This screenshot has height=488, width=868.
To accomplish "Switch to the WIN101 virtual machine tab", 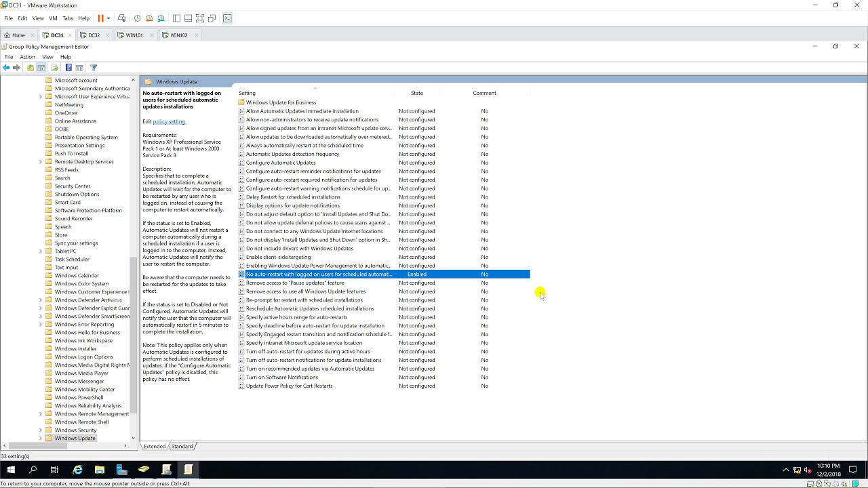I will [x=134, y=35].
